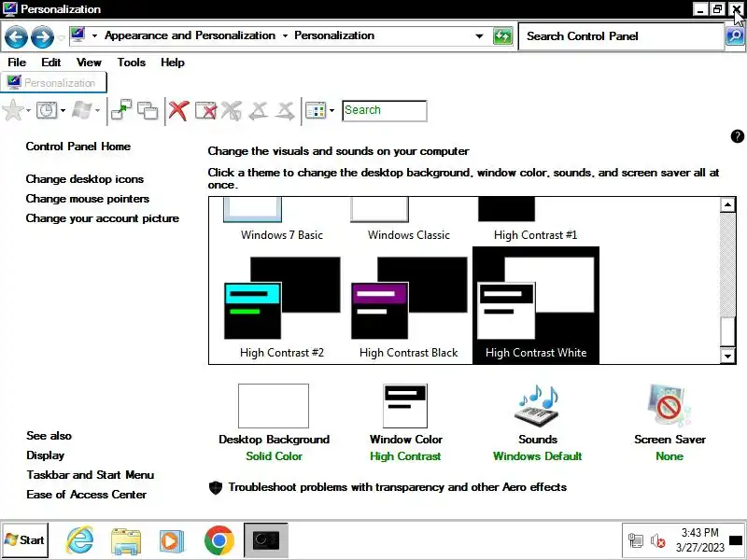Launch Google Chrome from the taskbar
This screenshot has width=747, height=560.
pos(219,540)
